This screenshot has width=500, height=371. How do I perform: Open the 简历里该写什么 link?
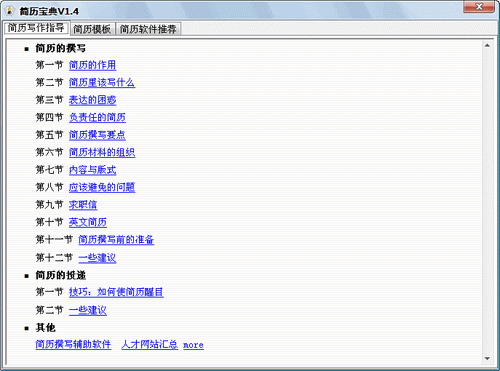click(x=102, y=83)
